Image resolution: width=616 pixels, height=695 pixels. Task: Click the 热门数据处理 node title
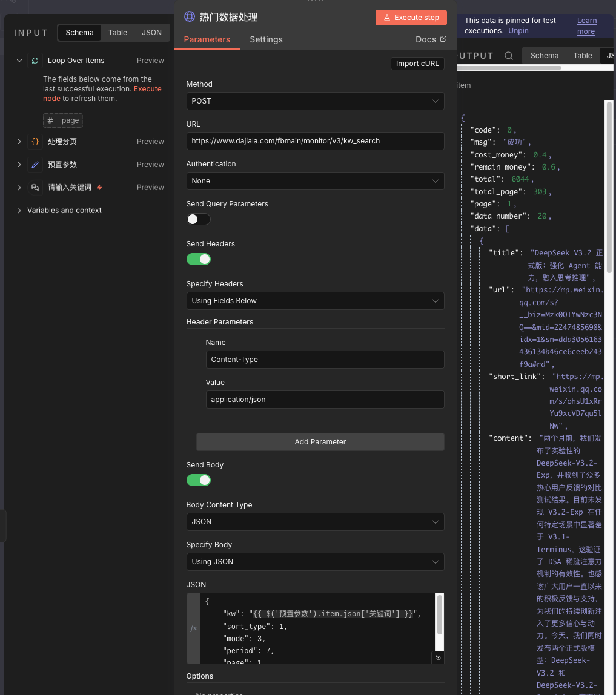(x=228, y=17)
